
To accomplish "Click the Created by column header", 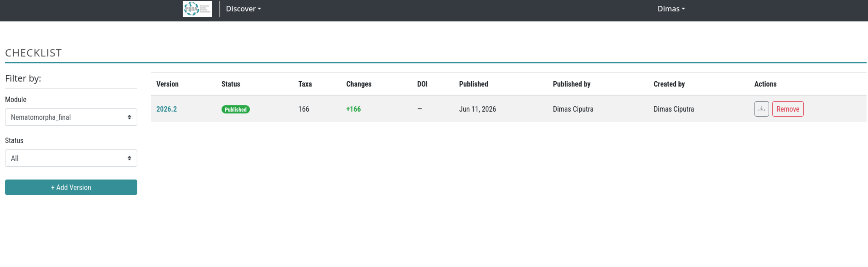I will (x=669, y=84).
